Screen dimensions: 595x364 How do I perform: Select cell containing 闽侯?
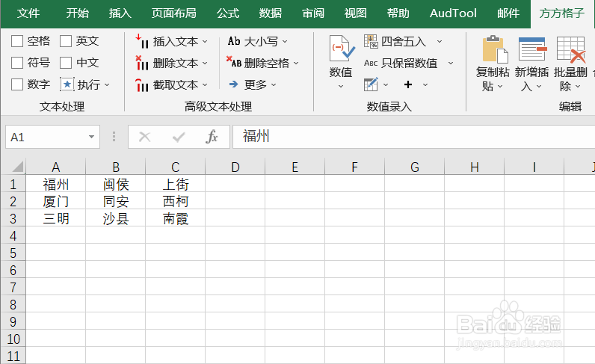(x=116, y=184)
